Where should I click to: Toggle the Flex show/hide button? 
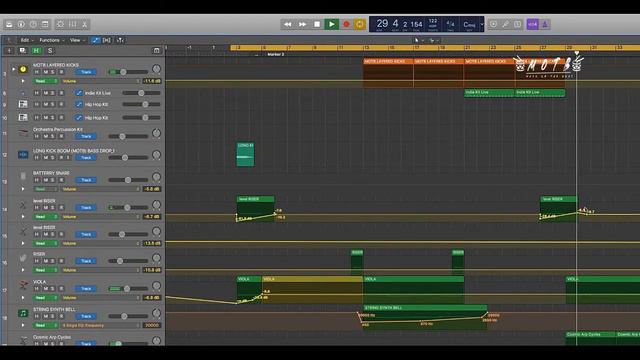click(107, 40)
